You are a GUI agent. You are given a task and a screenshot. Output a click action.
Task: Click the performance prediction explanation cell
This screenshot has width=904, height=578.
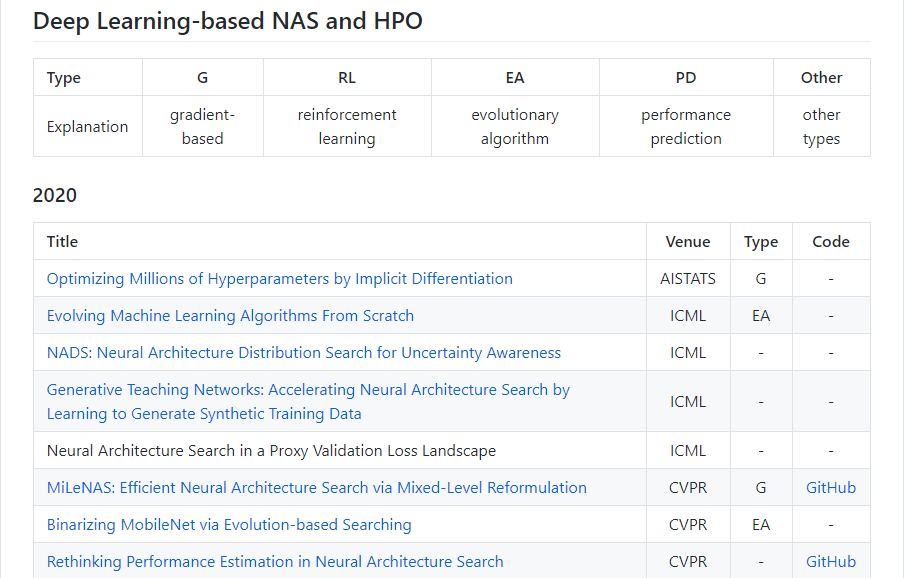686,127
